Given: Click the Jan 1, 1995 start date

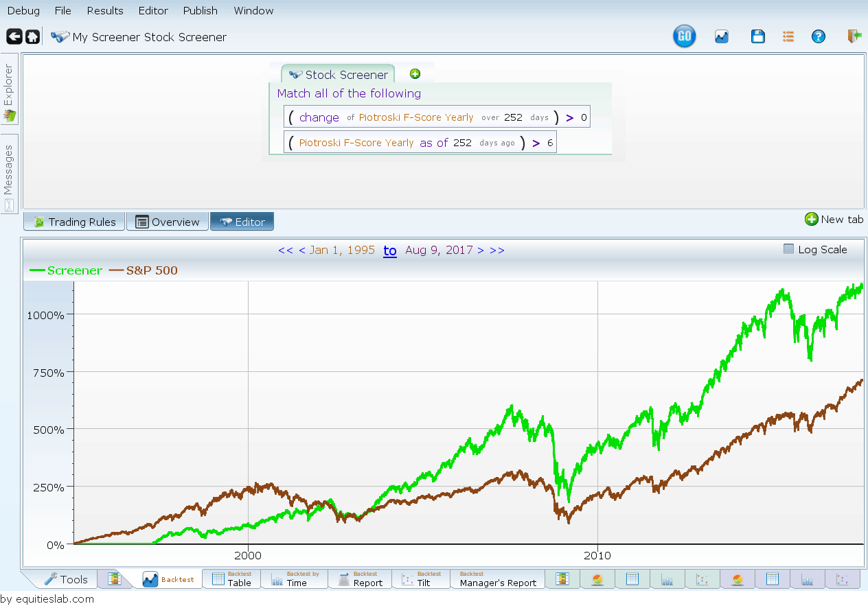Looking at the screenshot, I should (341, 250).
